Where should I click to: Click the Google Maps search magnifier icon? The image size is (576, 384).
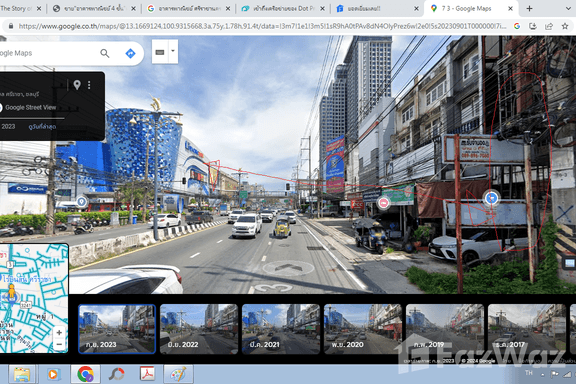pyautogui.click(x=105, y=54)
